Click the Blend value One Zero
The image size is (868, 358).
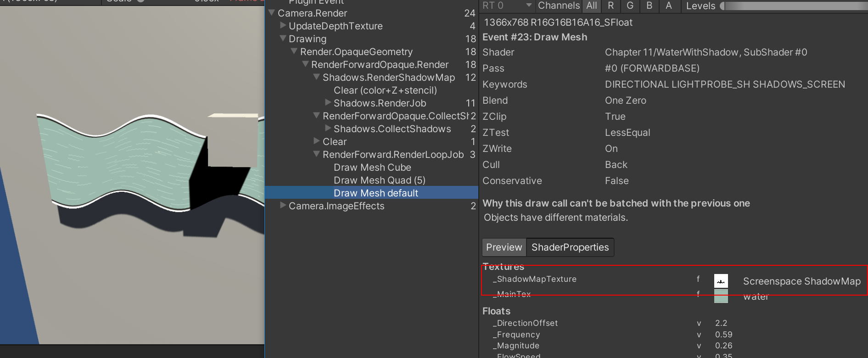click(626, 101)
